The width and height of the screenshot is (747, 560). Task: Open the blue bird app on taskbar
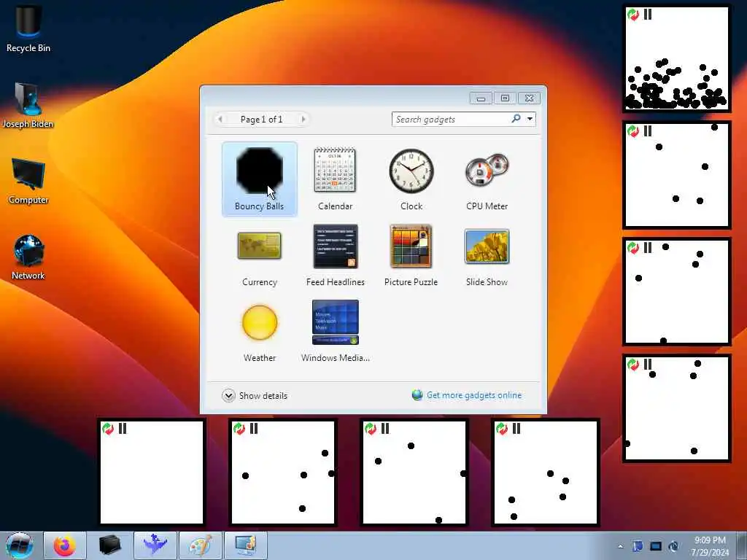pyautogui.click(x=155, y=545)
